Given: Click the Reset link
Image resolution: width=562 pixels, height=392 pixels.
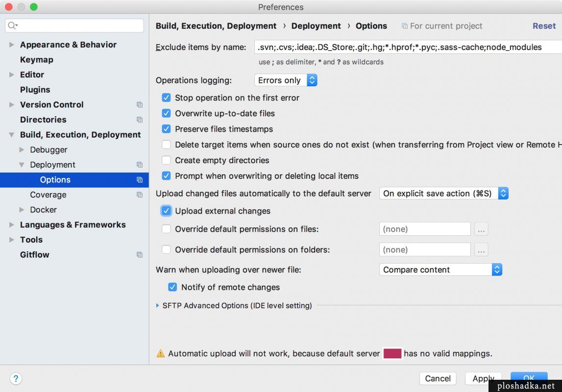Looking at the screenshot, I should click(x=544, y=25).
